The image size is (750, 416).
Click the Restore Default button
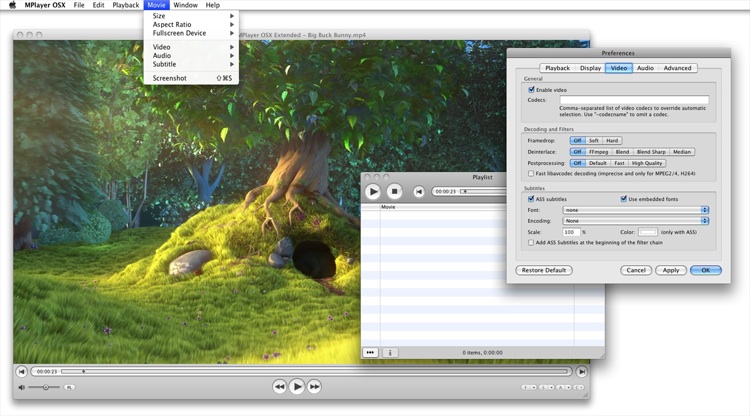tap(544, 270)
